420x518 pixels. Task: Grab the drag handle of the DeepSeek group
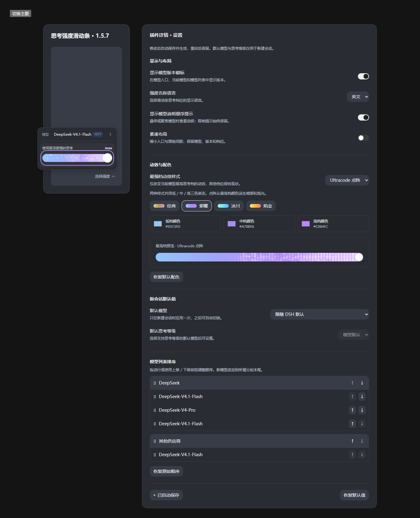point(155,383)
